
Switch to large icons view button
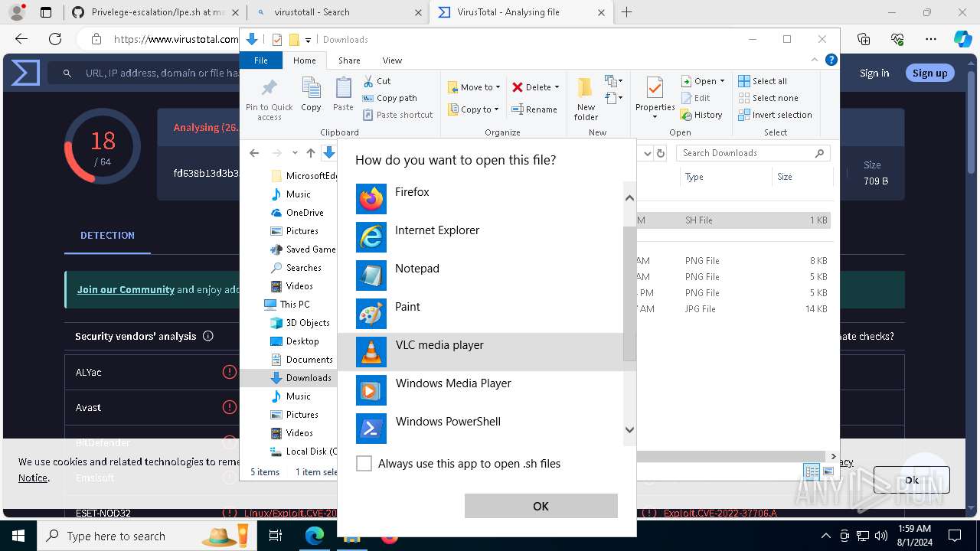tap(828, 471)
